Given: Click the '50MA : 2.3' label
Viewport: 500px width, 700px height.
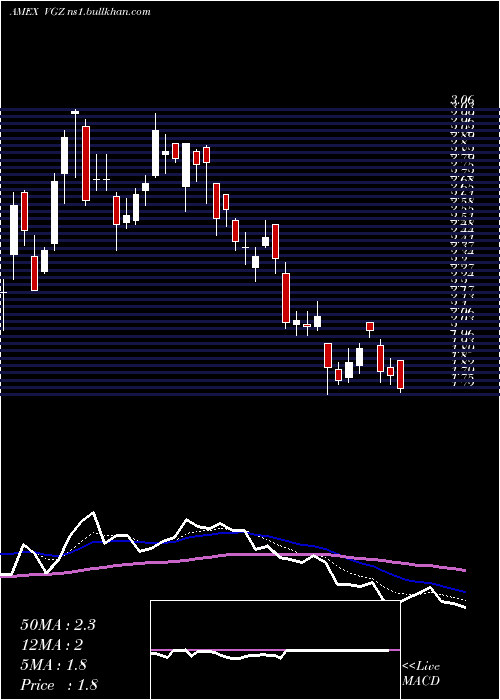Looking at the screenshot, I should (x=58, y=625).
